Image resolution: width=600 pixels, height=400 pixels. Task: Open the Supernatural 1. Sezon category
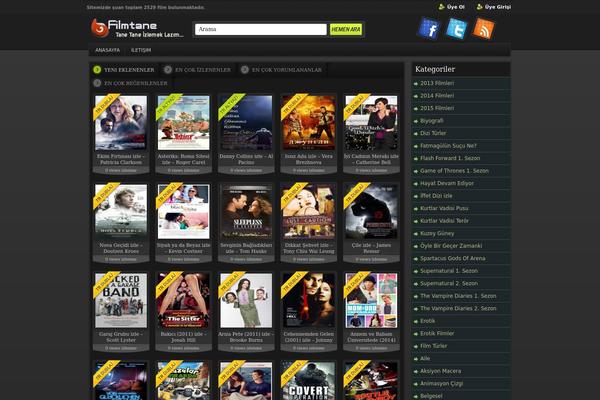pyautogui.click(x=449, y=271)
